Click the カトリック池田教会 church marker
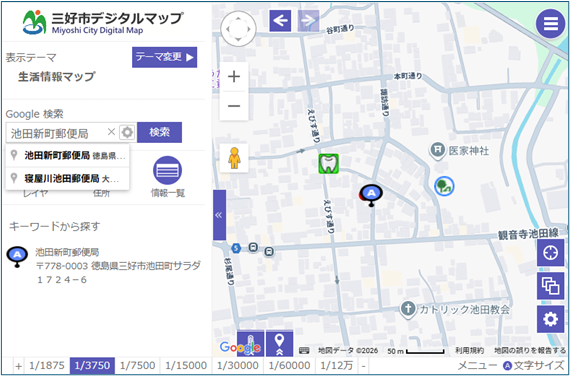 pos(408,309)
